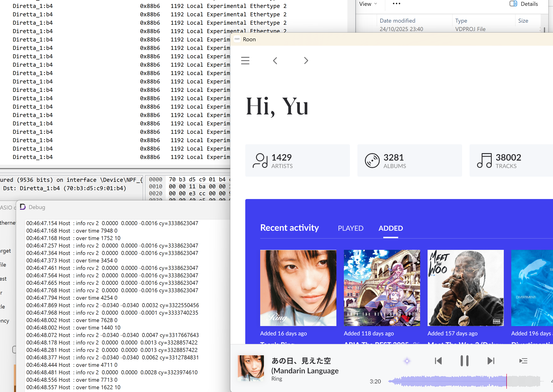
Task: Open the Tracks count card
Action: coord(511,161)
